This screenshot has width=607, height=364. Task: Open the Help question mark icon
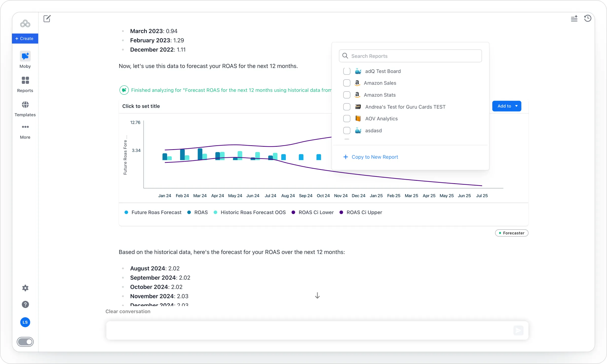[25, 304]
